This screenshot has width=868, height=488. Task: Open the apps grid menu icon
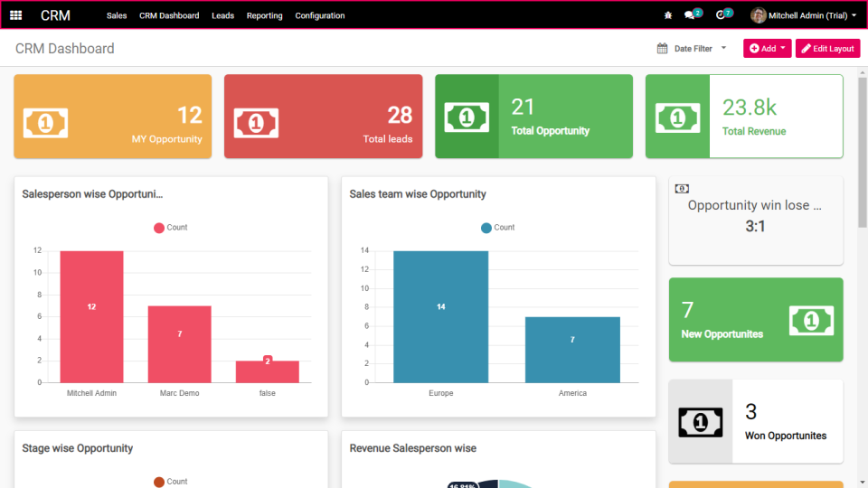(16, 15)
